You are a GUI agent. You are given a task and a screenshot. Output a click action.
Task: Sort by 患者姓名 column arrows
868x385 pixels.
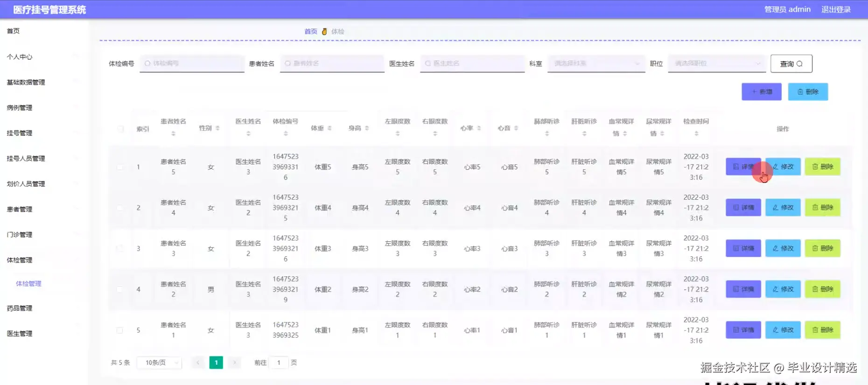(x=173, y=133)
